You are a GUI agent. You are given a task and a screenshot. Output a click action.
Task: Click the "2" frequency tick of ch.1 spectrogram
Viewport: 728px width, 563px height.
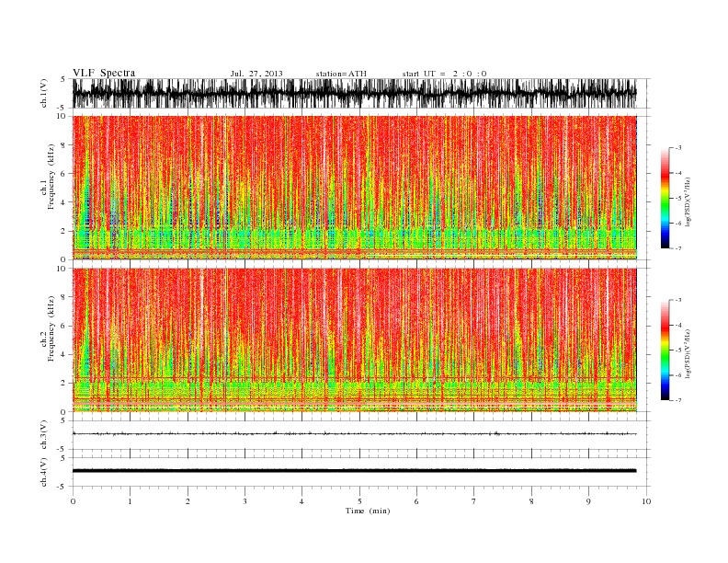click(x=63, y=231)
